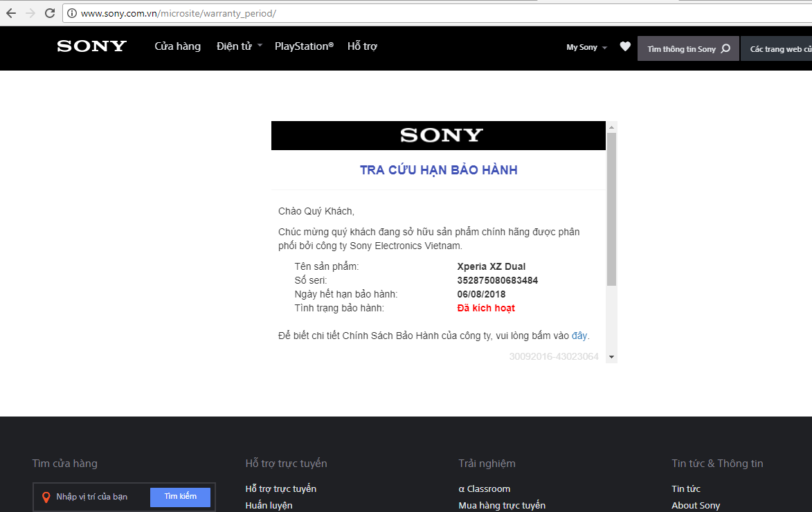Click warranty expiry date 06/08/2018
812x512 pixels.
coord(481,294)
